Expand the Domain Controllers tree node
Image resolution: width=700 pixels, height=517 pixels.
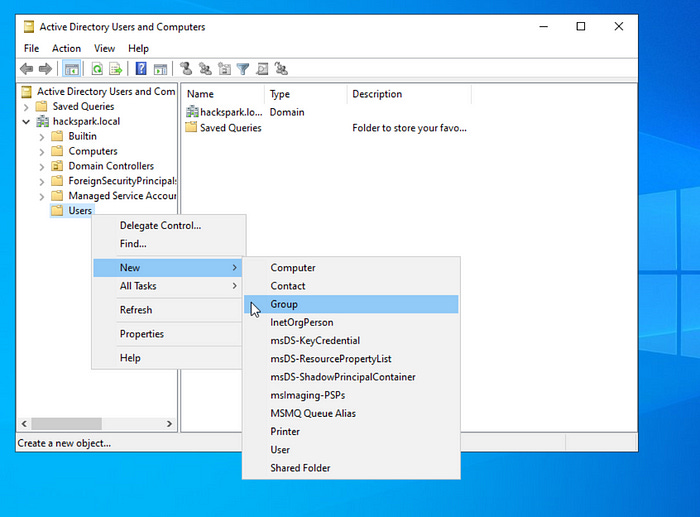42,167
